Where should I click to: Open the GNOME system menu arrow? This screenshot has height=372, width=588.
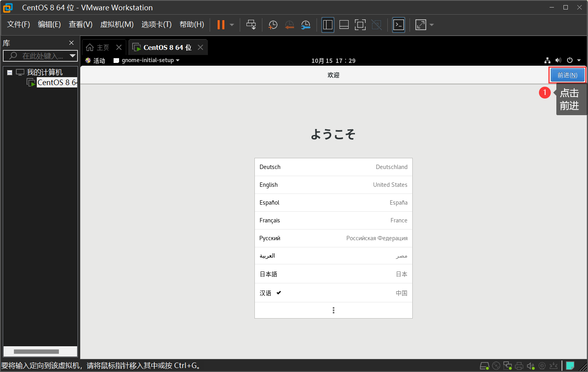coord(579,61)
